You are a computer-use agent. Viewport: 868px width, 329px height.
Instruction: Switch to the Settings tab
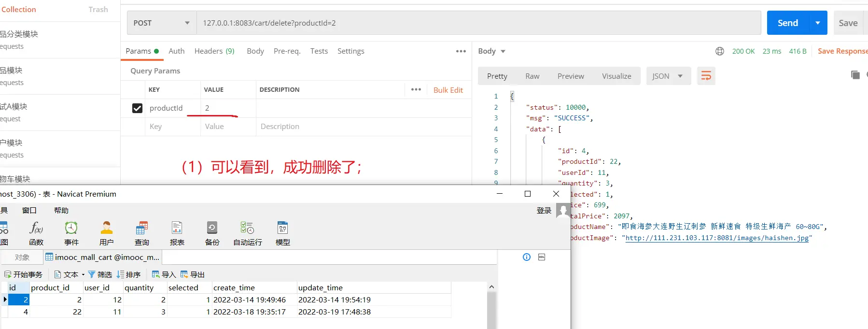tap(351, 51)
